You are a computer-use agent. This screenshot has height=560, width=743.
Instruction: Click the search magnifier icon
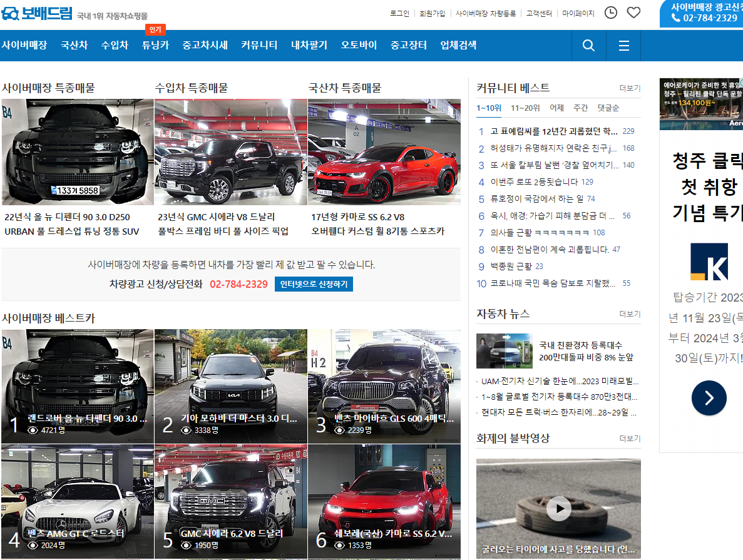tap(588, 46)
